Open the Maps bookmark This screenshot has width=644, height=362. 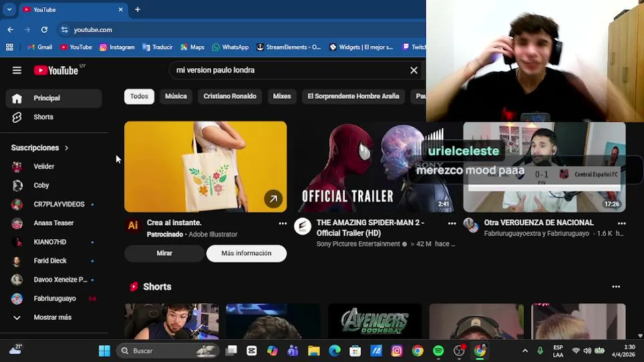click(x=192, y=47)
